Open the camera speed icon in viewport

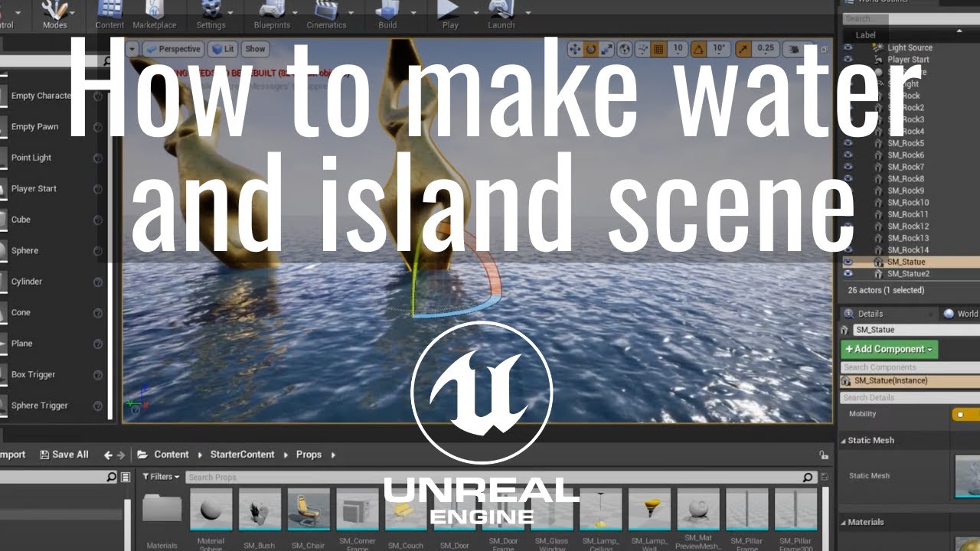pos(794,50)
